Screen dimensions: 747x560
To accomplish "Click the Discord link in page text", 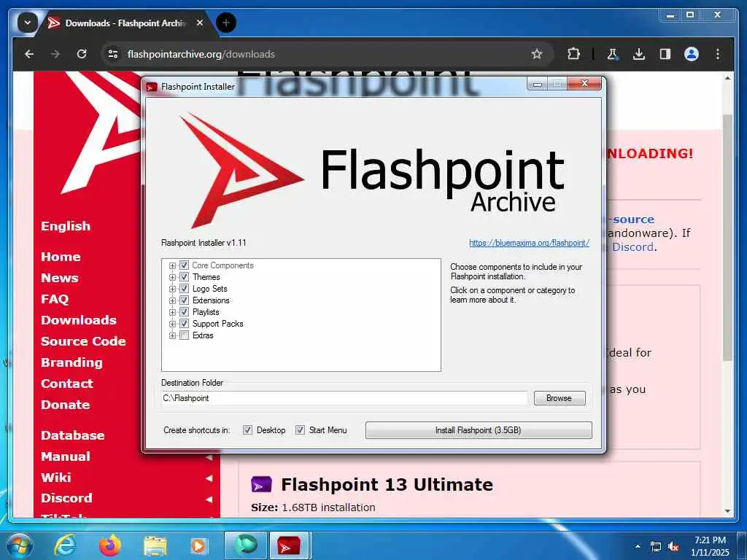I will tap(632, 247).
